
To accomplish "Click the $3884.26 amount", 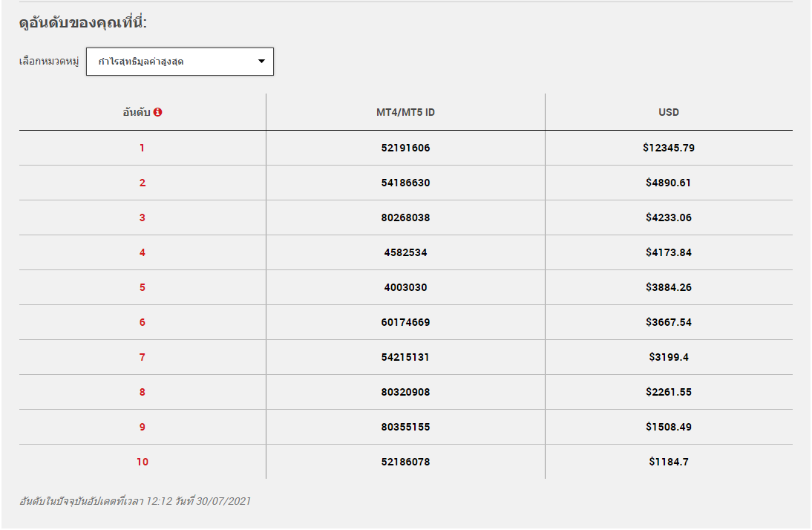I will tap(669, 287).
